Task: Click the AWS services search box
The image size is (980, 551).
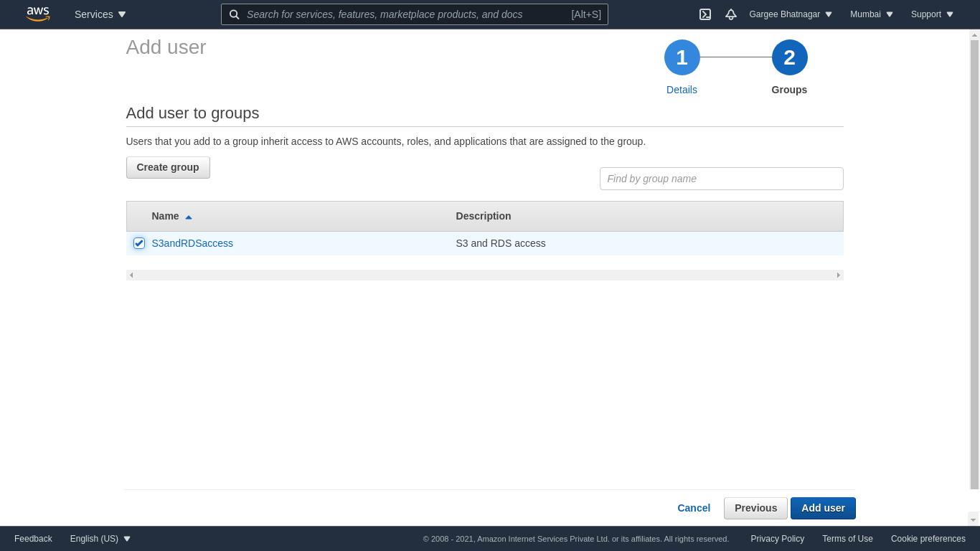Action: click(x=415, y=14)
